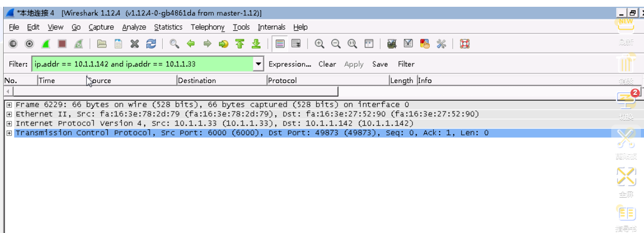Sort by the No. column header
Image resolution: width=644 pixels, height=233 pixels.
20,80
